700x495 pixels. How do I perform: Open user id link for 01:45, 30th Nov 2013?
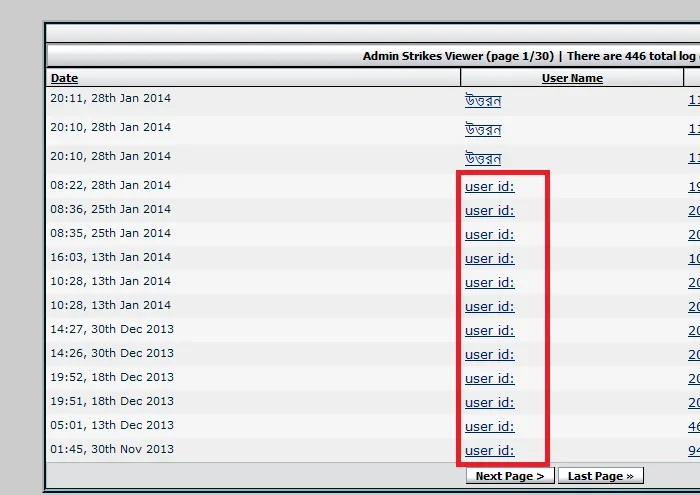(x=490, y=451)
